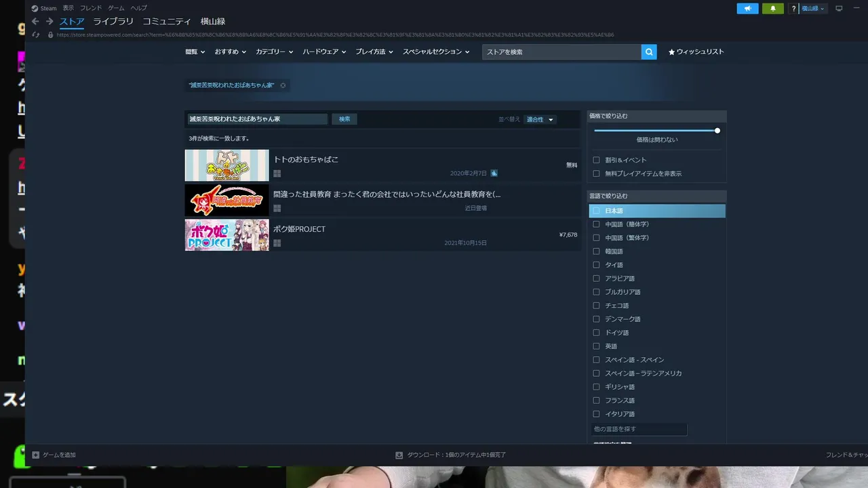Open the ゲーム menu

(x=116, y=8)
